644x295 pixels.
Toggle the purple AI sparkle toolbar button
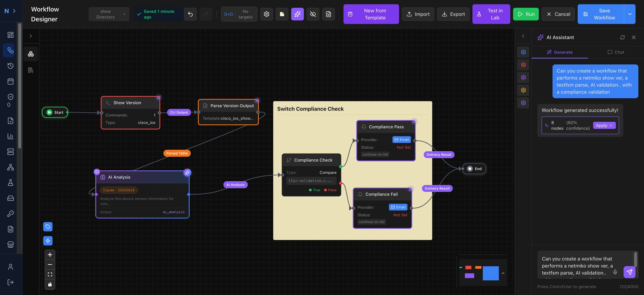coord(297,14)
